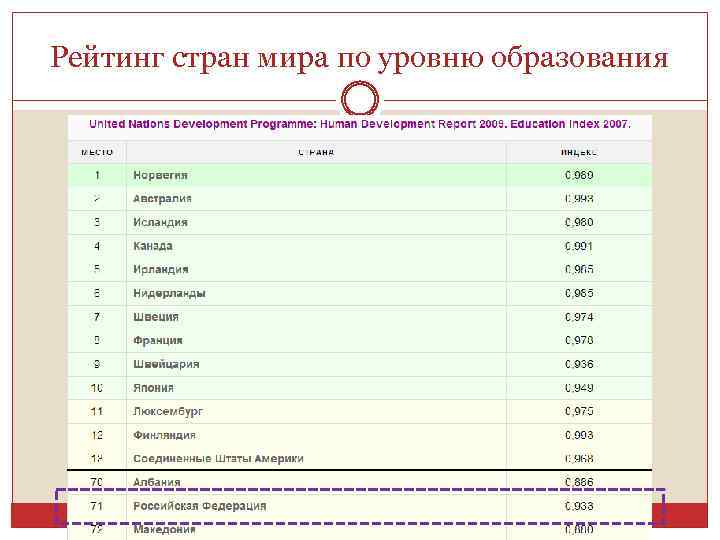Click the rank number 11 beside Люксембург
The image size is (720, 540).
97,411
